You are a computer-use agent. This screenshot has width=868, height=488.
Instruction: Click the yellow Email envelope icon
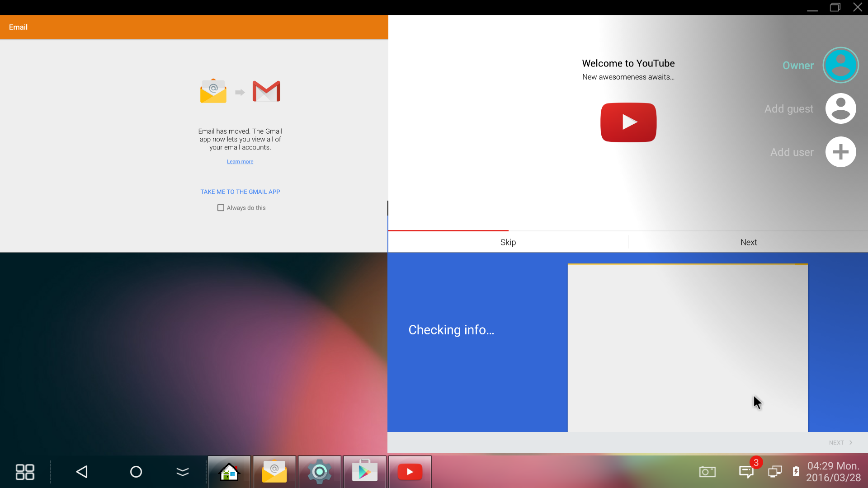(213, 91)
